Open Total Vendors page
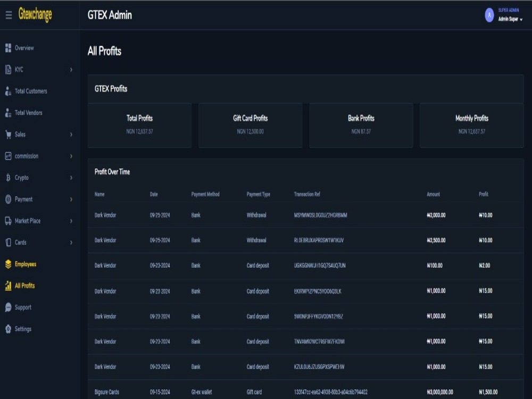This screenshot has width=532, height=399. [29, 113]
